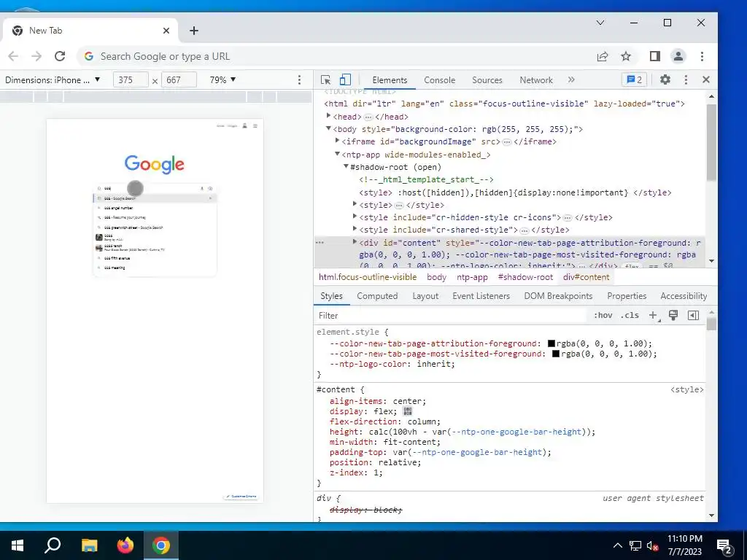Open the 79% zoom dropdown
747x560 pixels.
coord(222,79)
